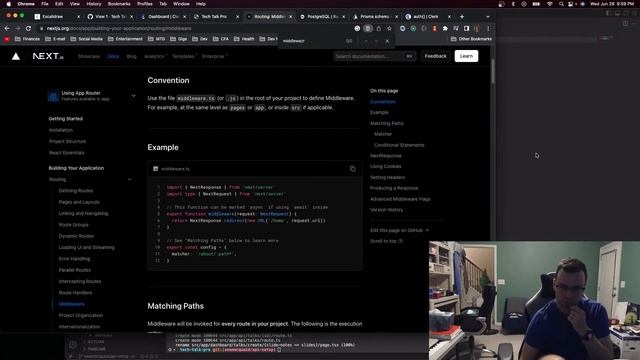
Task: Click the Search documentation field
Action: pyautogui.click(x=374, y=56)
